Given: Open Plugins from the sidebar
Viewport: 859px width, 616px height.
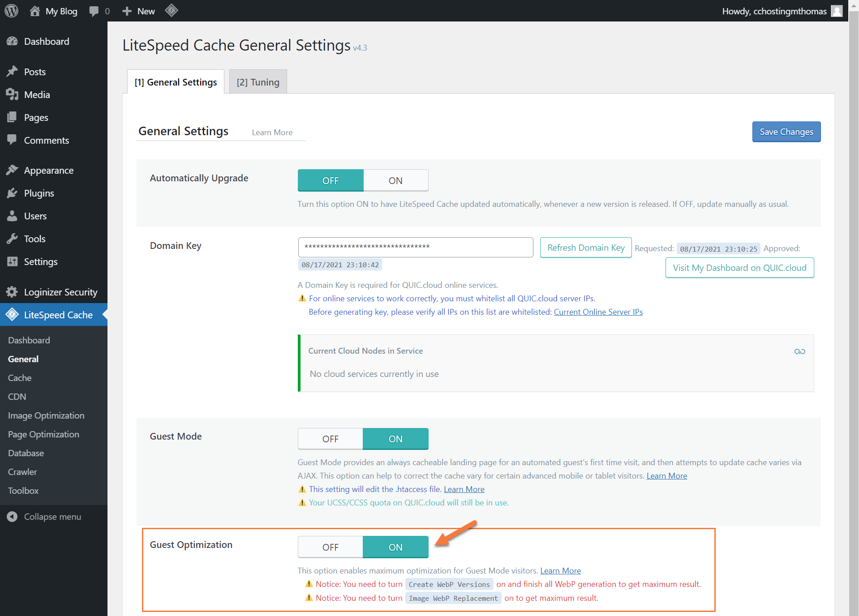Looking at the screenshot, I should click(x=39, y=193).
